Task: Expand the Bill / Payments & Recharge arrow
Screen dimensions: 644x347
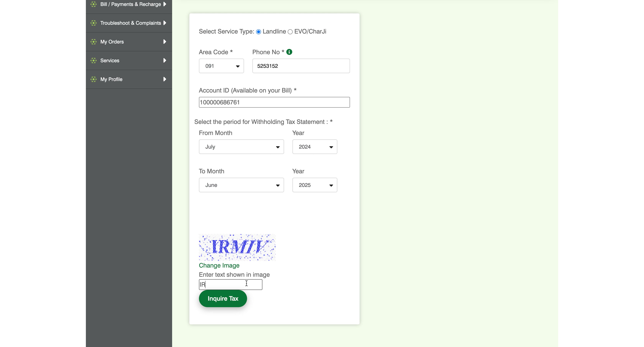Action: [x=165, y=4]
